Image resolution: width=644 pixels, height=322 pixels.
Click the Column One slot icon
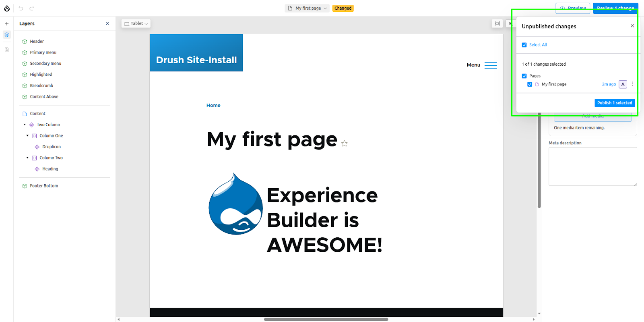pos(35,136)
